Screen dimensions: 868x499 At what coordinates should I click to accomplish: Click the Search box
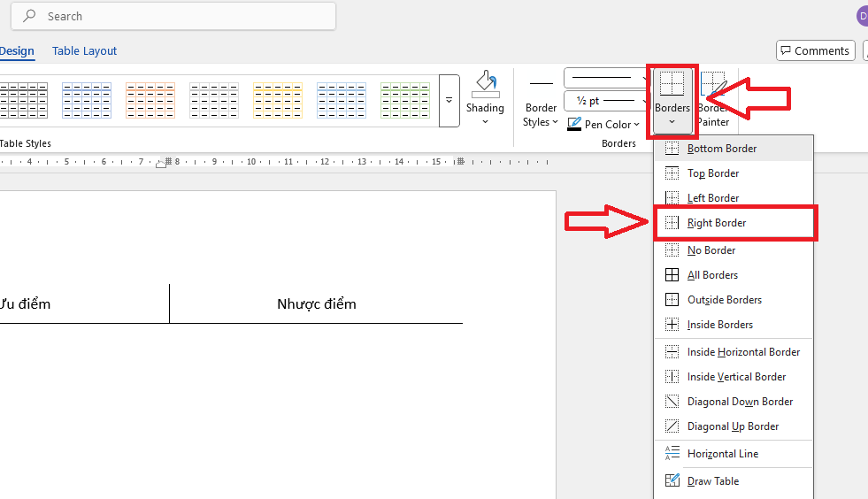(177, 16)
